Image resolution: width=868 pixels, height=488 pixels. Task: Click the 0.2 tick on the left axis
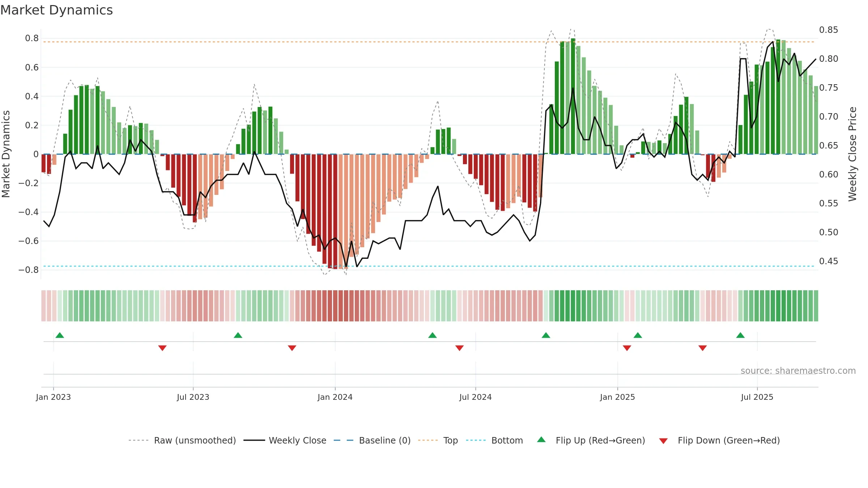coord(32,125)
